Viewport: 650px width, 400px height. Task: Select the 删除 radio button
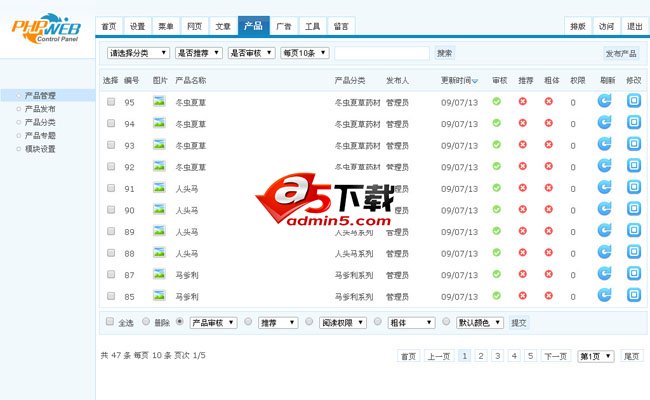(x=146, y=321)
